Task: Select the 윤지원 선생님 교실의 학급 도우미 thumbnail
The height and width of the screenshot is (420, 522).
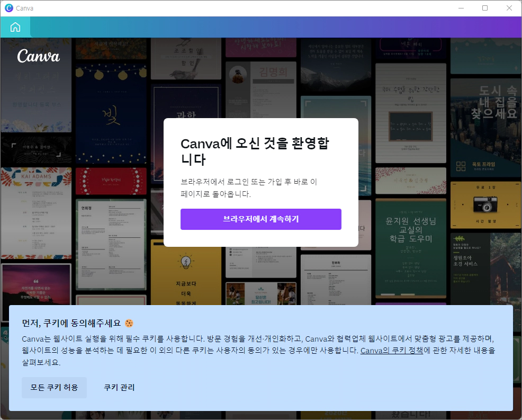Action: click(410, 248)
